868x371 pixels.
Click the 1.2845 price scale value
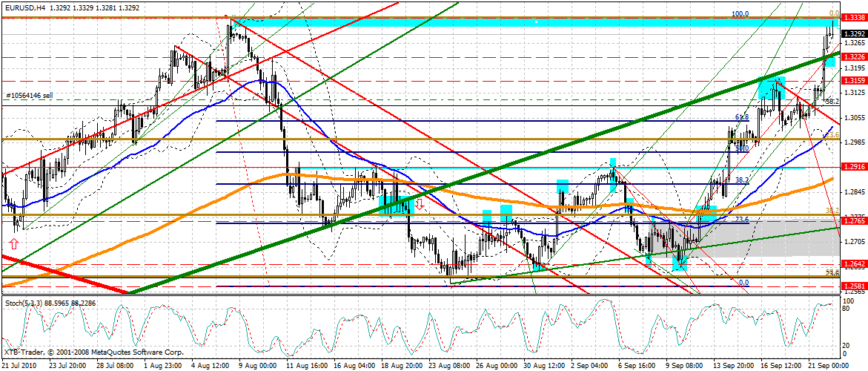(853, 191)
